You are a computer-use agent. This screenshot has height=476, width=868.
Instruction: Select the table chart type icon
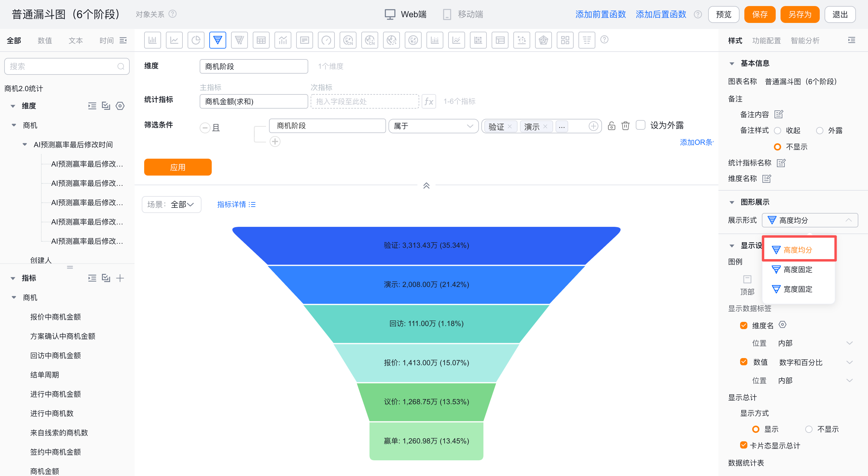click(x=261, y=40)
